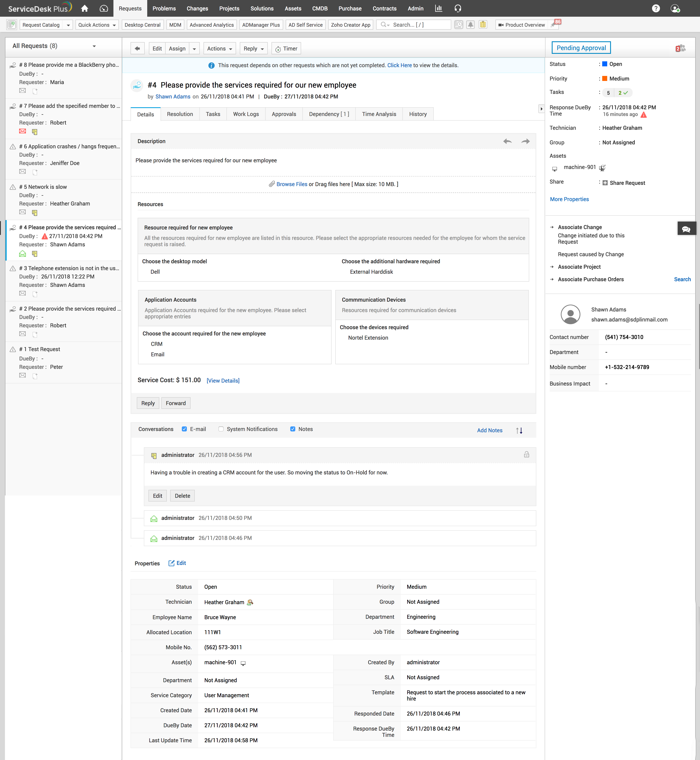Open the dashboard gauge icon
The image size is (700, 760).
tap(104, 8)
